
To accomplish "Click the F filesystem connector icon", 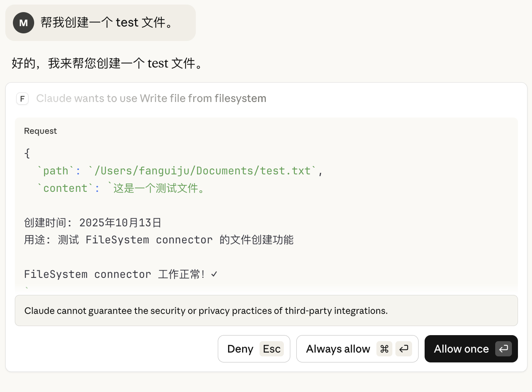I will pyautogui.click(x=22, y=99).
